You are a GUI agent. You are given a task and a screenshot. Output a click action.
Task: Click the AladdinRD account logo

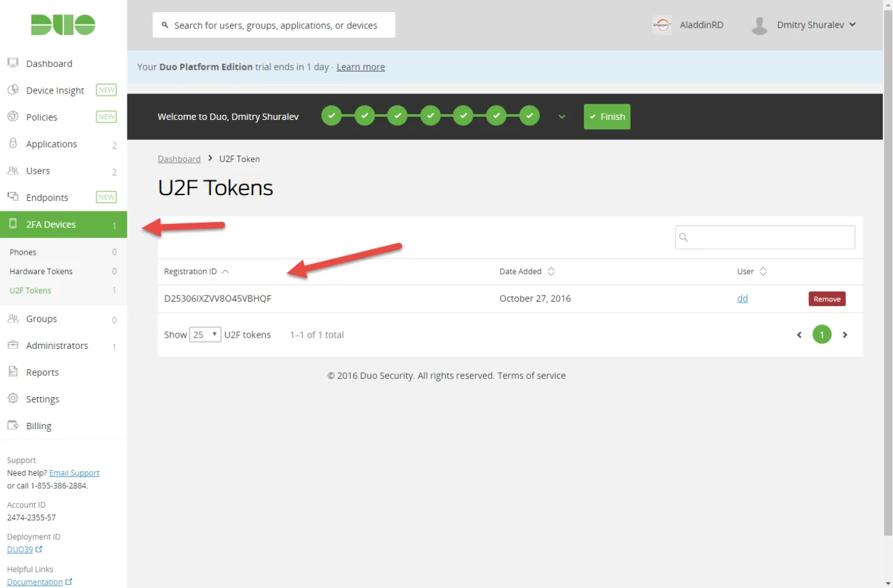pyautogui.click(x=662, y=25)
